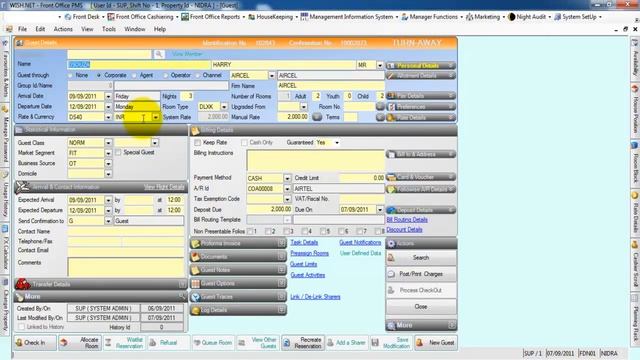This screenshot has height=360, width=640.
Task: Select the None guest-through radio
Action: [70, 76]
